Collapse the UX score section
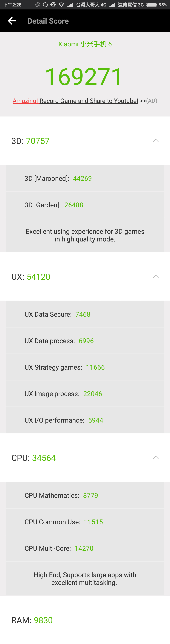 click(156, 276)
